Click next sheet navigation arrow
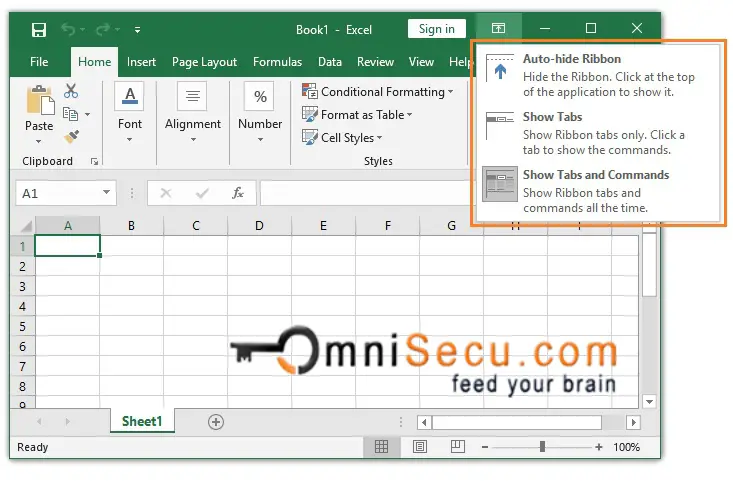 [68, 422]
